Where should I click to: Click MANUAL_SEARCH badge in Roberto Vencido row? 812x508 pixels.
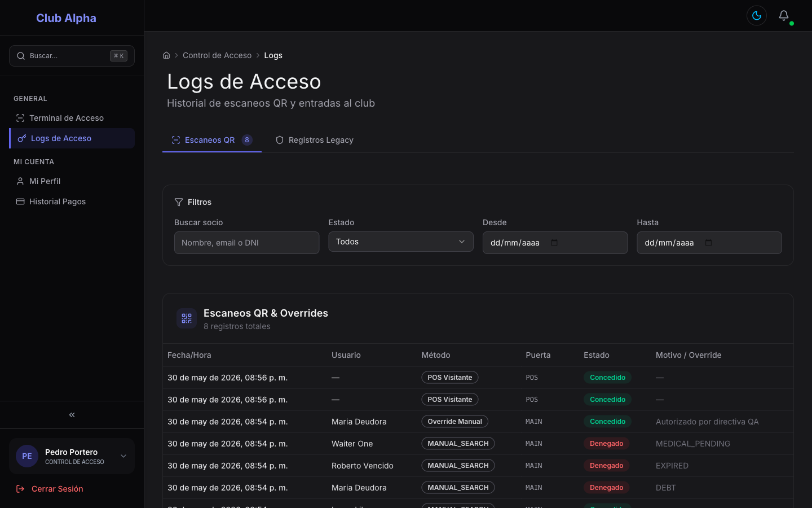pos(458,466)
